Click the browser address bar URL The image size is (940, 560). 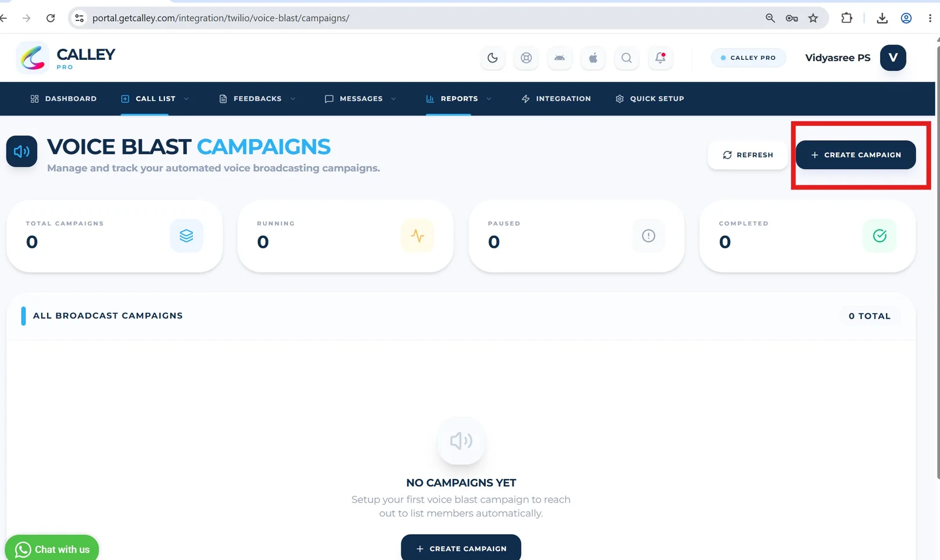[x=221, y=18]
